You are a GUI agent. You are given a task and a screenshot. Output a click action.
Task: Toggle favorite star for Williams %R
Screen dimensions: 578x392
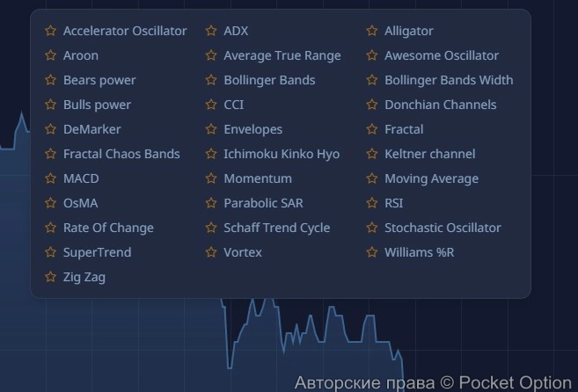point(371,252)
